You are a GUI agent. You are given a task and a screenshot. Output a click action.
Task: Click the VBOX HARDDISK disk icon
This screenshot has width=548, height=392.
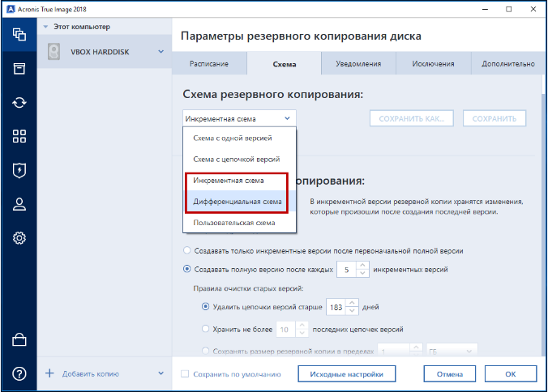pyautogui.click(x=54, y=52)
